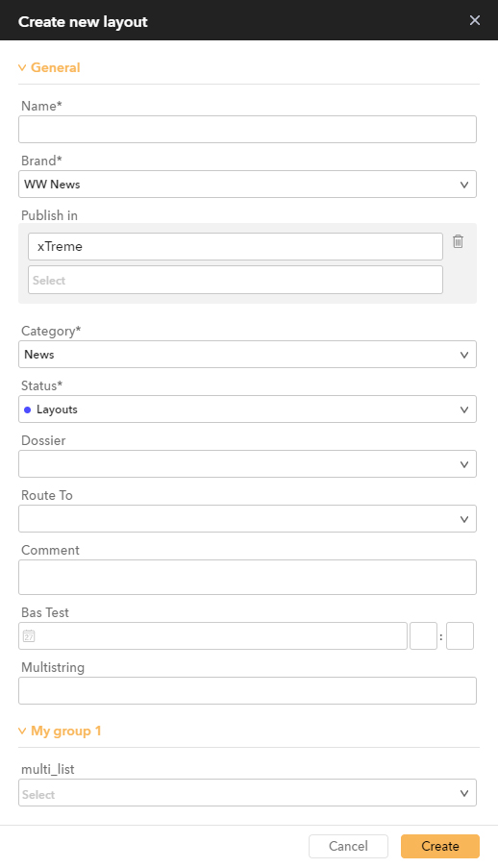This screenshot has height=868, width=498.
Task: Delete the xTreme publish entry with trash icon
Action: click(x=459, y=241)
